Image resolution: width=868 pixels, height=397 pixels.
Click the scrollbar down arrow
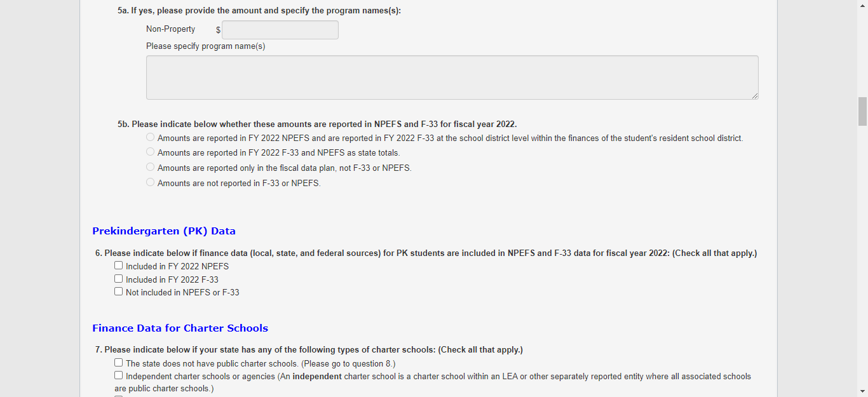(x=862, y=391)
